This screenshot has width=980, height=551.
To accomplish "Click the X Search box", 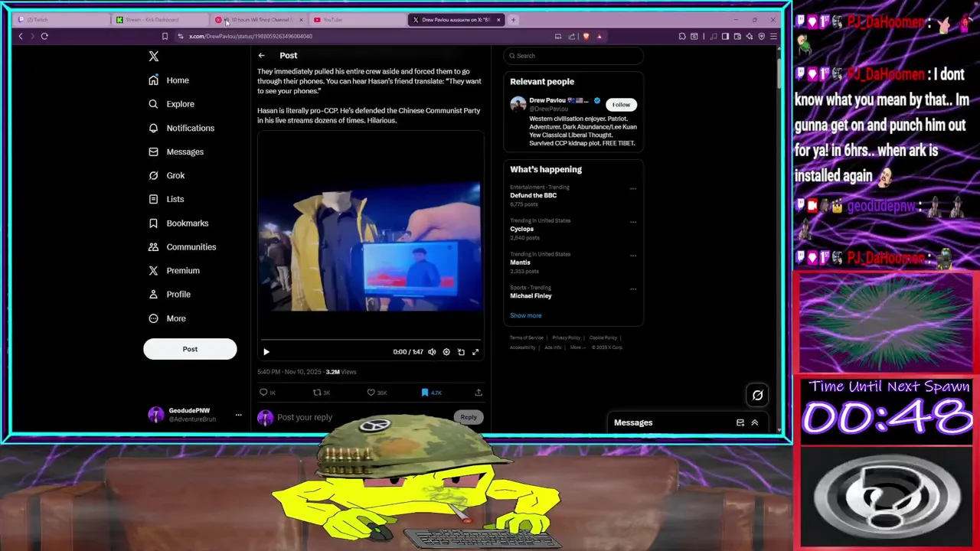I will coord(573,55).
